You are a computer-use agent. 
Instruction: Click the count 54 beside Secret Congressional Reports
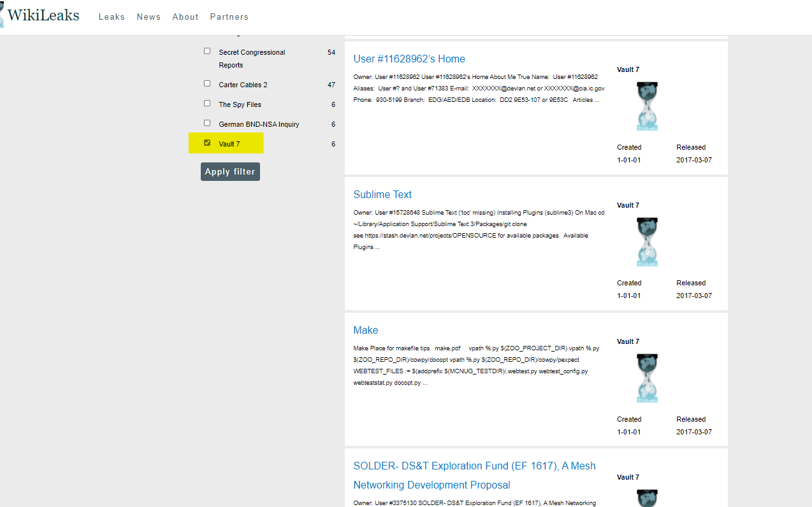[x=331, y=52]
